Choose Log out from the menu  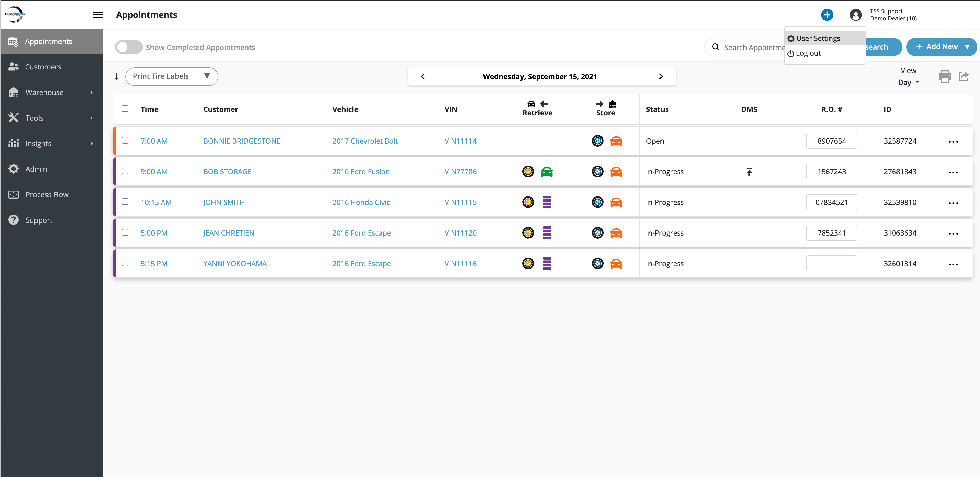pos(808,53)
